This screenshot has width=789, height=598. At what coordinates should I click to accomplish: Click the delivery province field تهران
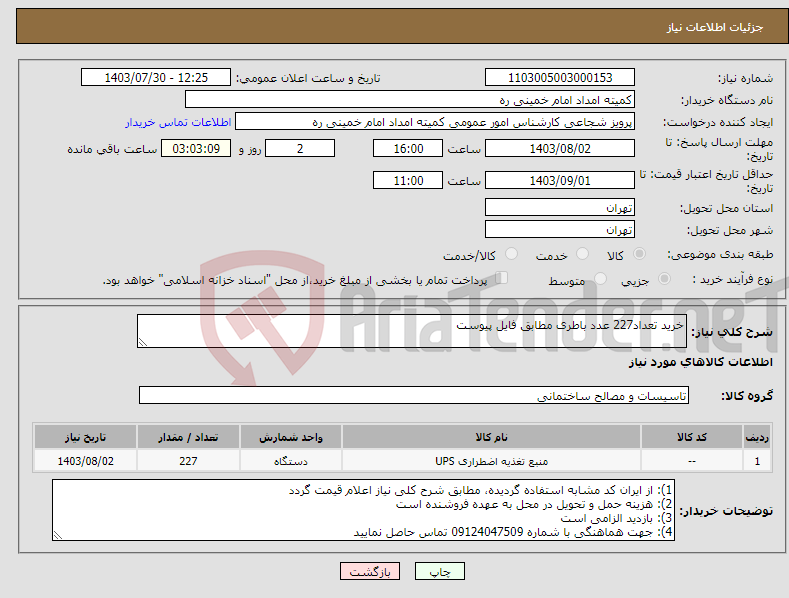(x=560, y=207)
